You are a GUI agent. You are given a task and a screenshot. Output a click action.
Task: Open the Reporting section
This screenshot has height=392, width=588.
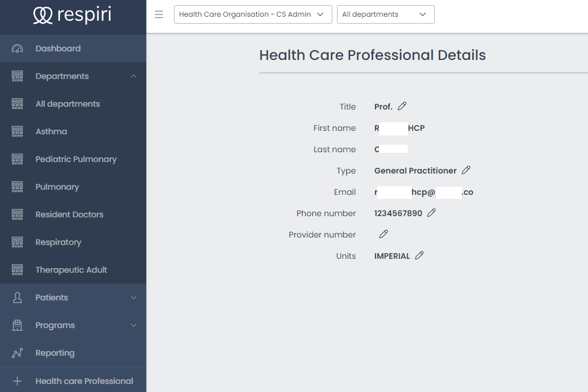point(55,353)
